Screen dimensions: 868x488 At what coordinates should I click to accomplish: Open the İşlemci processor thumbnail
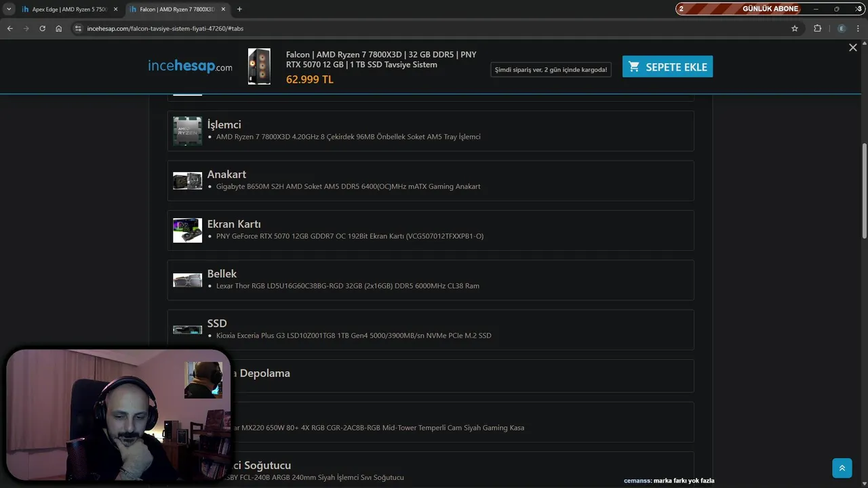coord(187,131)
